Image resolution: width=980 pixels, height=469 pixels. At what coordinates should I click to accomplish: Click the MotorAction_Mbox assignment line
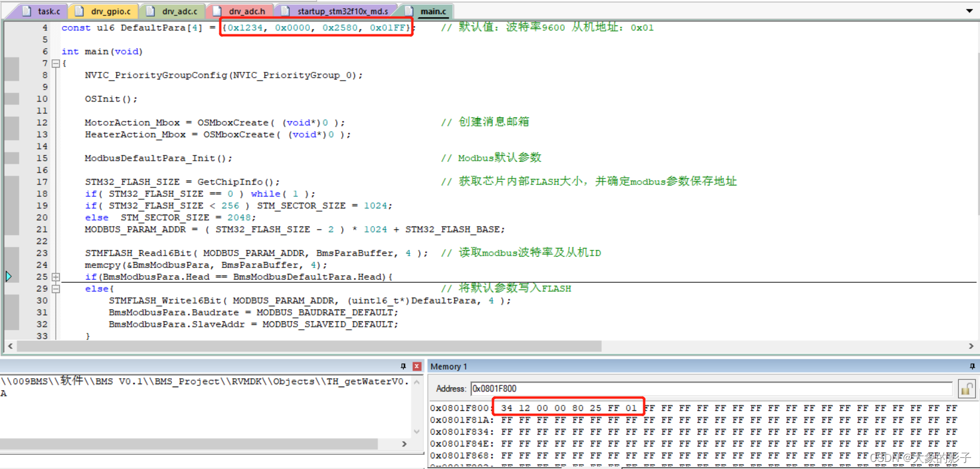[x=215, y=123]
